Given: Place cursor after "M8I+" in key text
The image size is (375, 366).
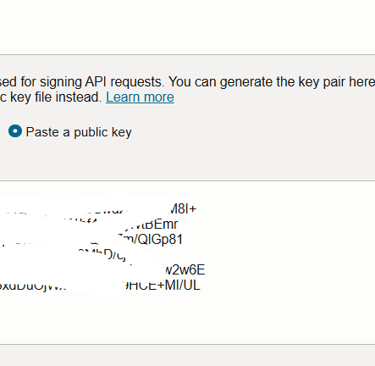Looking at the screenshot, I should [197, 209].
